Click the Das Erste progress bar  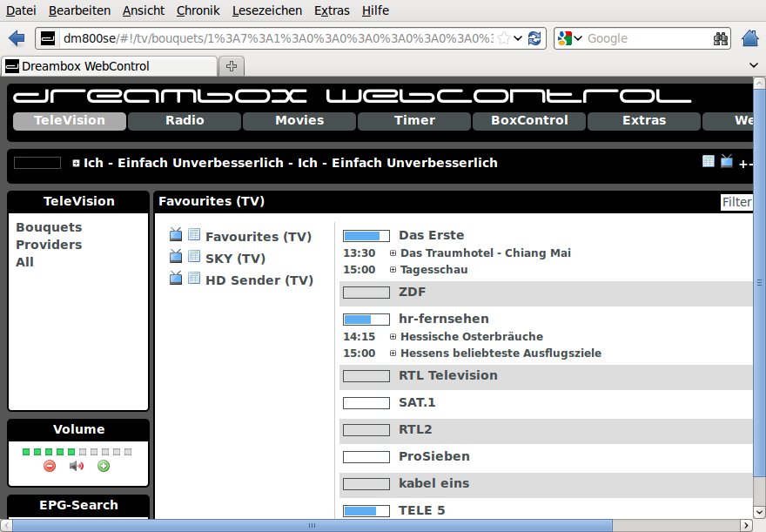click(x=366, y=236)
